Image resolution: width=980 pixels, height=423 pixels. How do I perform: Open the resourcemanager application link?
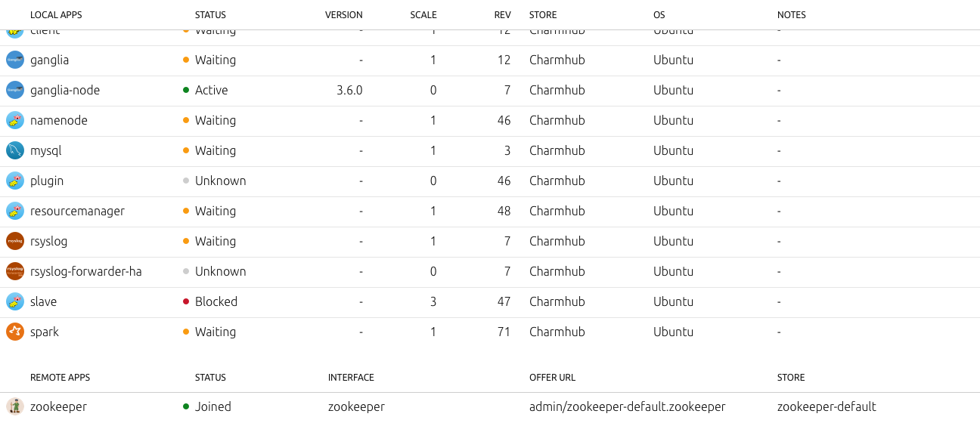pyautogui.click(x=77, y=211)
